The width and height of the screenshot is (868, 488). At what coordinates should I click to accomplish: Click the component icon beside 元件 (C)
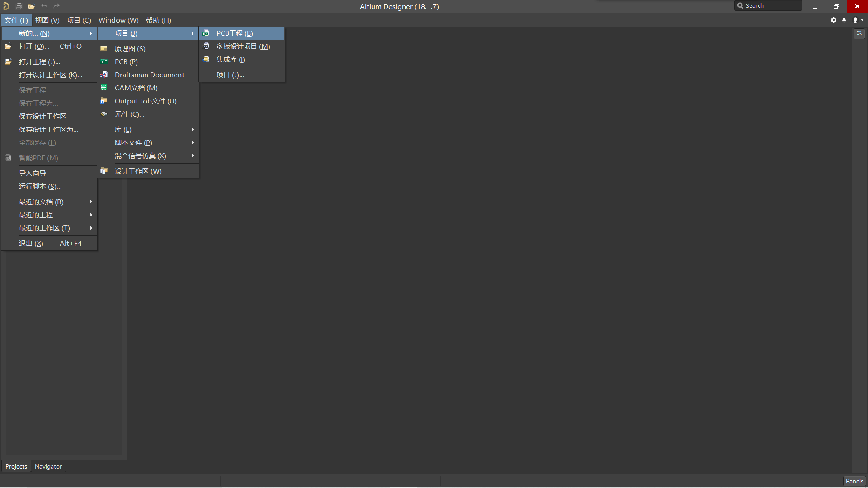104,114
